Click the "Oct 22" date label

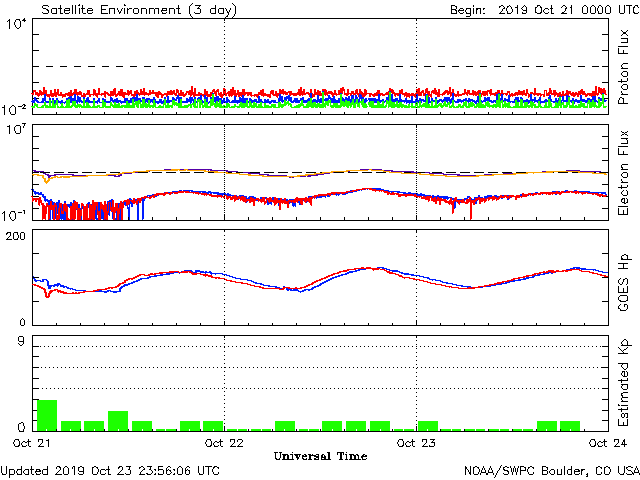[x=224, y=443]
